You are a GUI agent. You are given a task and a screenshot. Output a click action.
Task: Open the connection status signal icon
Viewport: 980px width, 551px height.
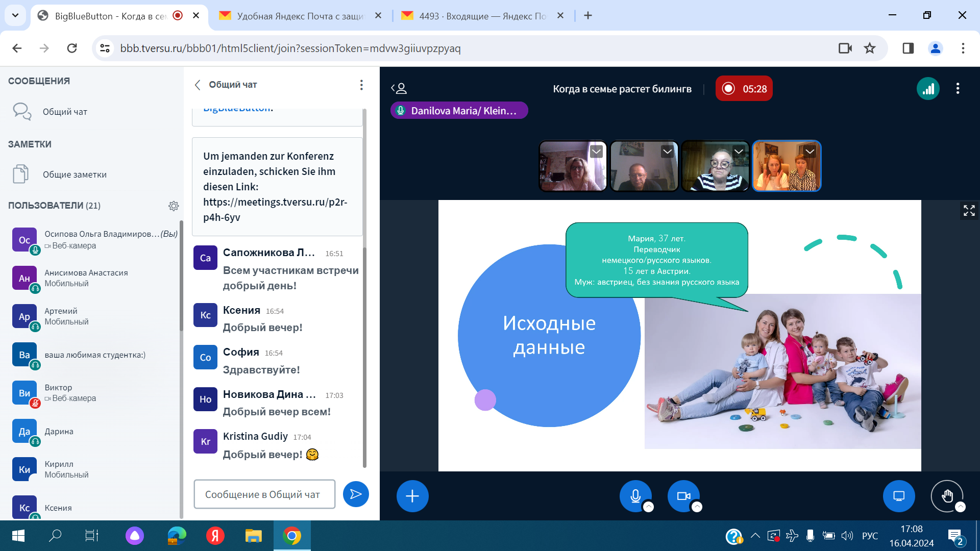tap(928, 89)
